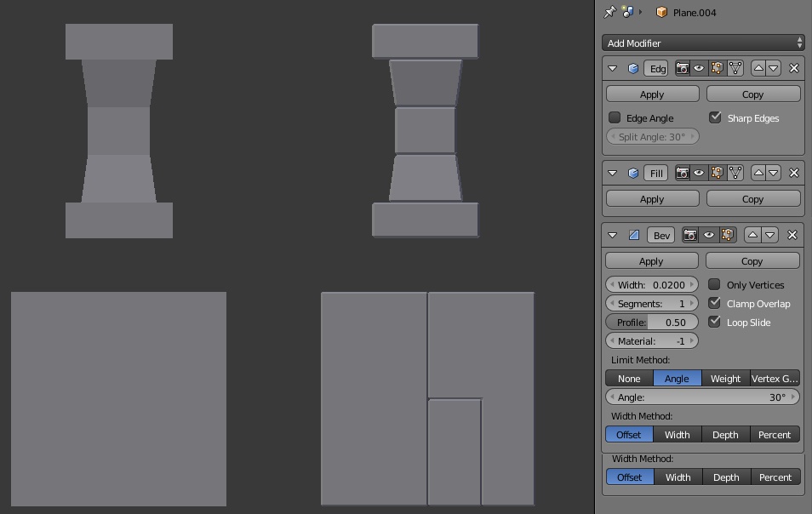The image size is (812, 514).
Task: Remove the Edg modifier with its X
Action: [794, 68]
